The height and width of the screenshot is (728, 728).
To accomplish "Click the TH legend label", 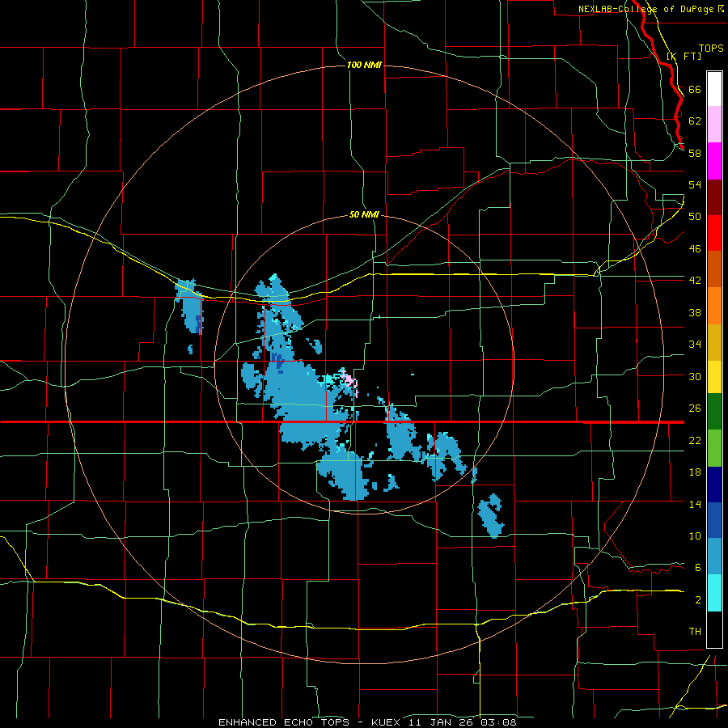I will coord(695,632).
